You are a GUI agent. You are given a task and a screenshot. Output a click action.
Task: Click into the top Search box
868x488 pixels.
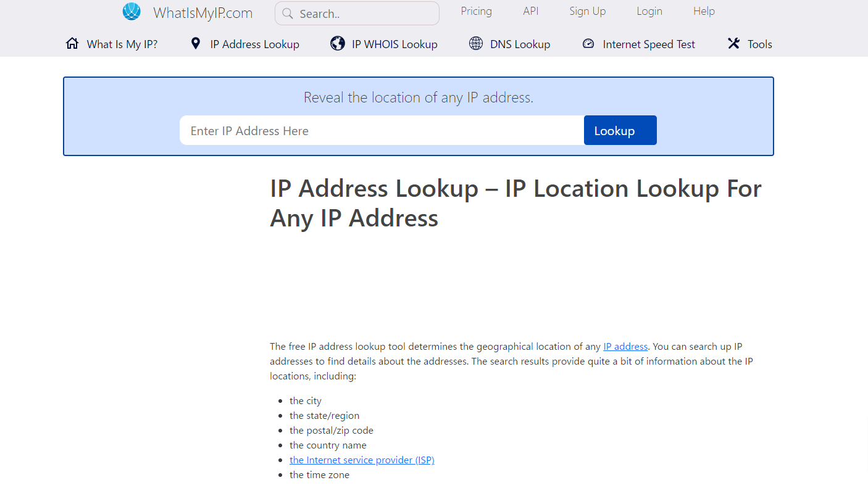[x=364, y=14]
